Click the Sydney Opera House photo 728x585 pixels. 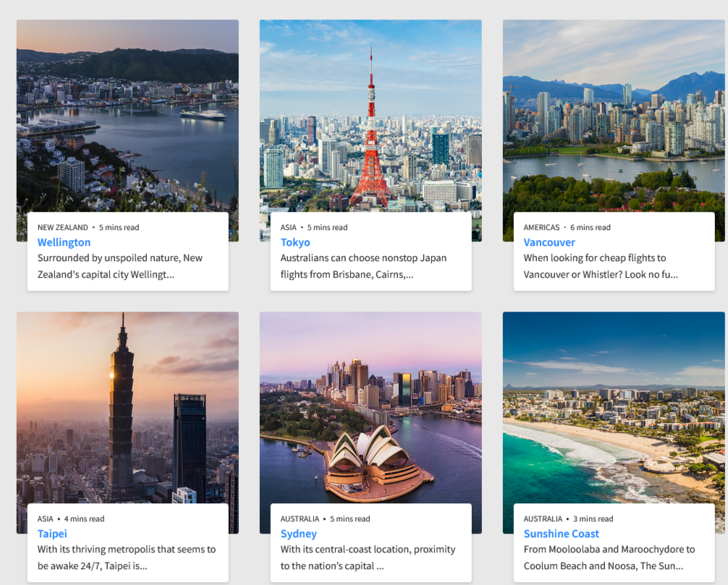tap(371, 407)
